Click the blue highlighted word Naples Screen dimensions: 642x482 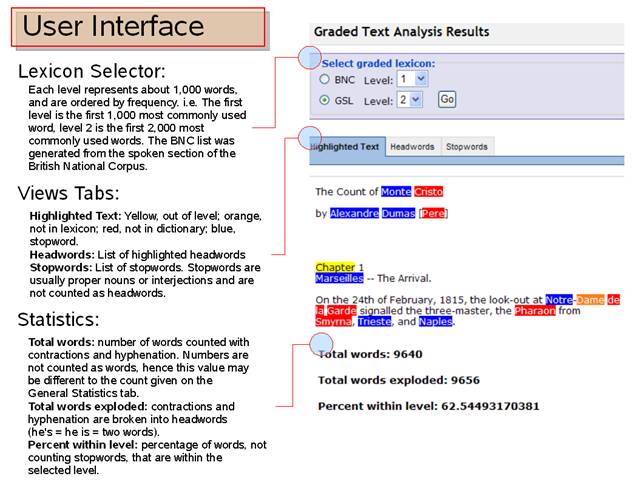click(x=436, y=321)
